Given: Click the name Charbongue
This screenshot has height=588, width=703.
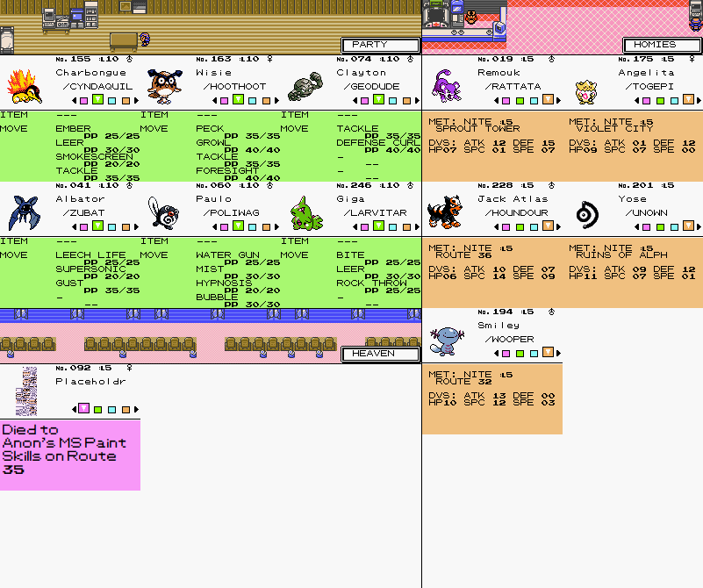Looking at the screenshot, I should click(x=90, y=73).
